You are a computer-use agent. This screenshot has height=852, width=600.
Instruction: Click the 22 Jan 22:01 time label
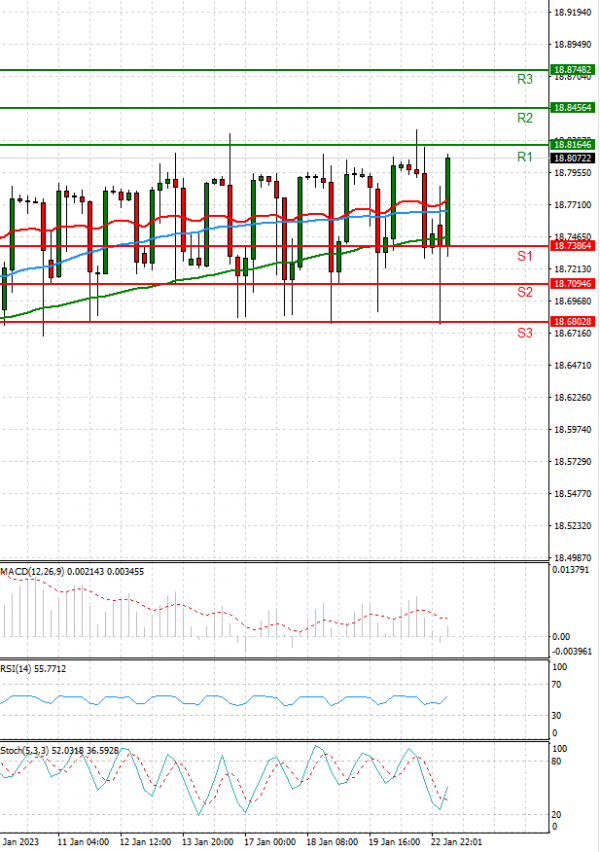click(x=457, y=842)
